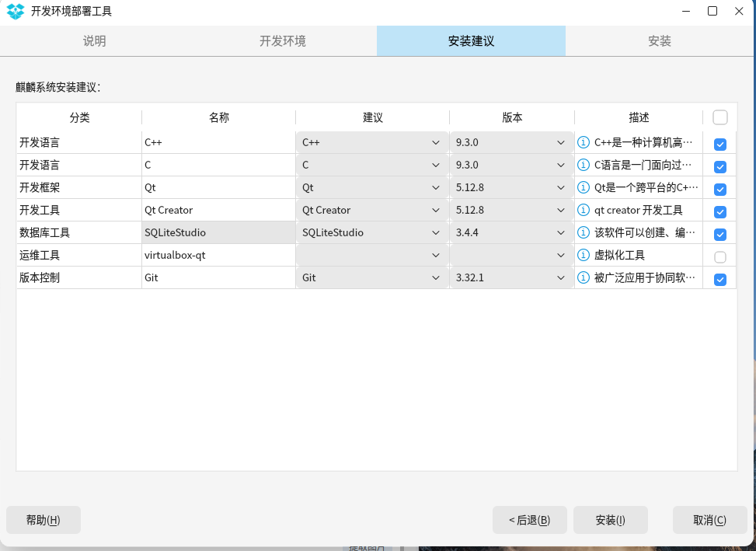Open the Qt Creator version 5.12.8 dropdown
Screen dimensions: 756x551
click(x=511, y=210)
